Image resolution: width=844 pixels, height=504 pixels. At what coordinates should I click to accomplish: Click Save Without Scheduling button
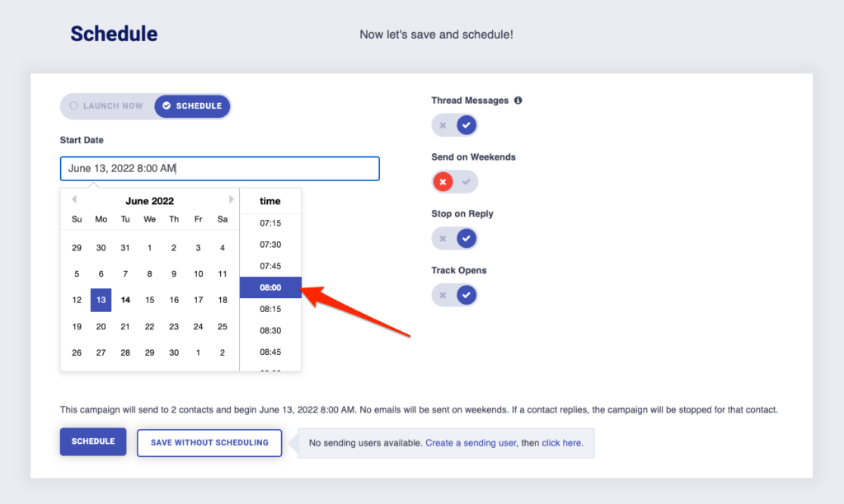pos(209,443)
